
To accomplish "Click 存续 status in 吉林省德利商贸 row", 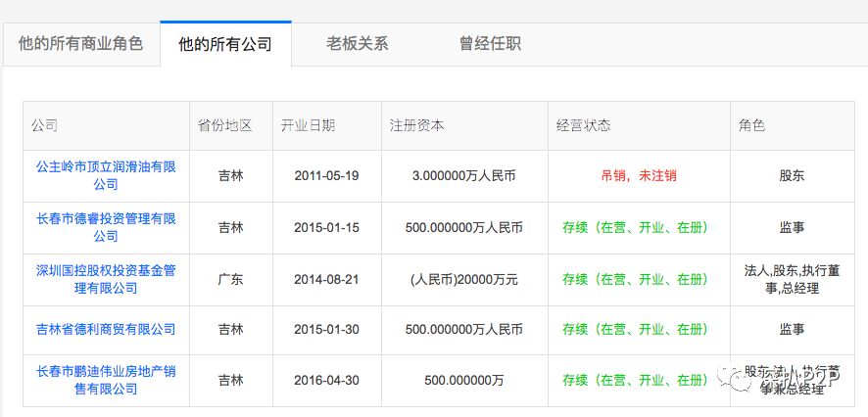I will click(x=636, y=330).
